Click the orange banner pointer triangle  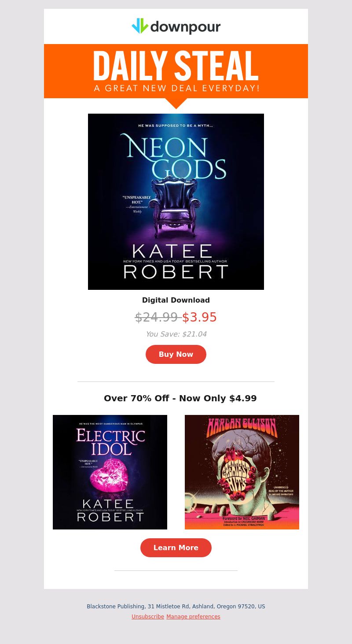[176, 104]
